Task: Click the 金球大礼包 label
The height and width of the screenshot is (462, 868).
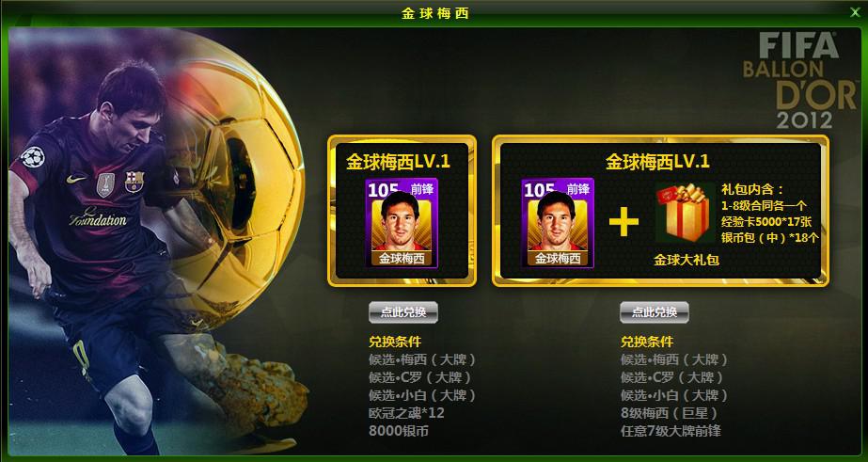Action: [x=686, y=260]
